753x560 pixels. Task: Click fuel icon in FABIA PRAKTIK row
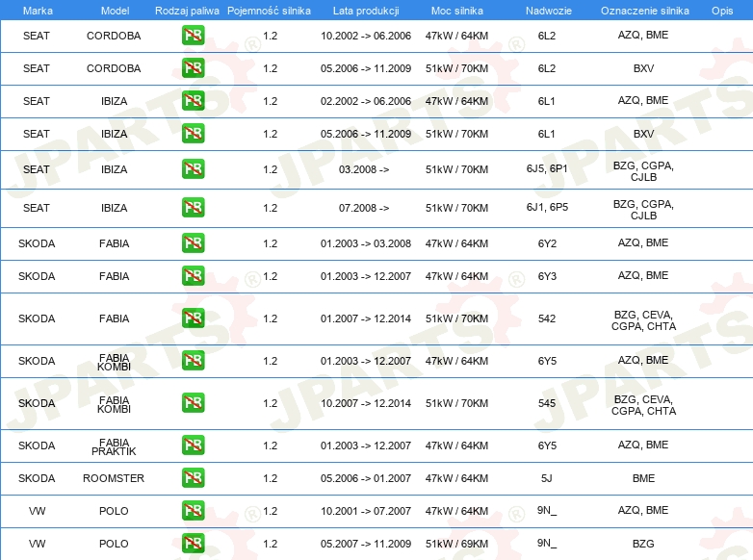193,445
